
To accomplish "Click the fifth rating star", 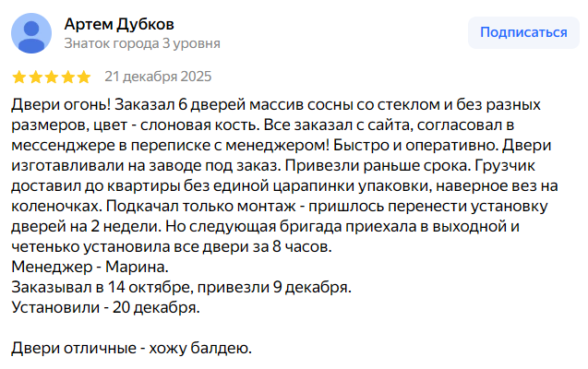I will pos(84,76).
